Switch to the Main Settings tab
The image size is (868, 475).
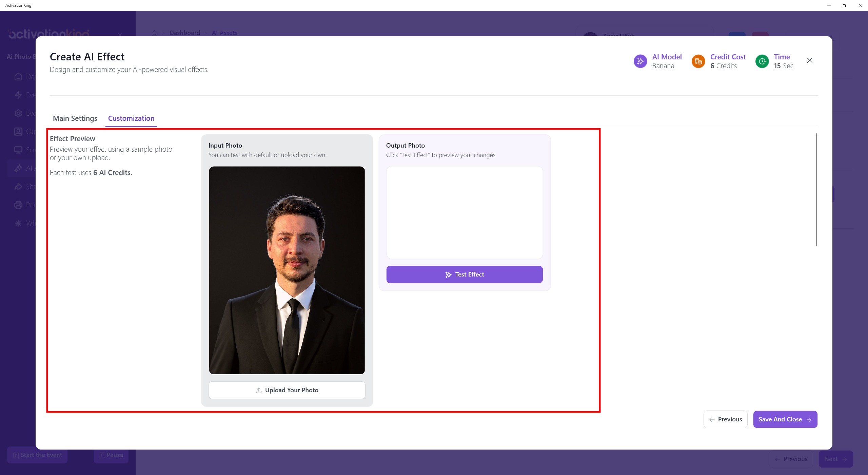point(75,118)
